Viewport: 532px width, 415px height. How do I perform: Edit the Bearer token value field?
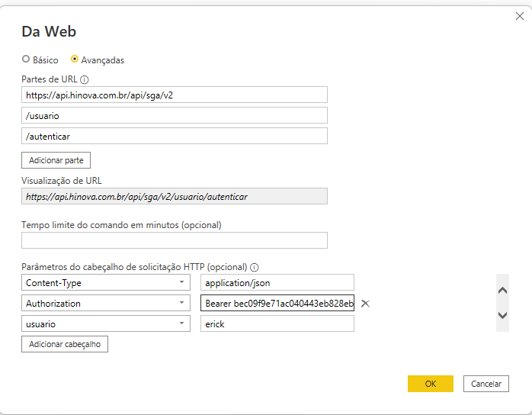pos(277,303)
